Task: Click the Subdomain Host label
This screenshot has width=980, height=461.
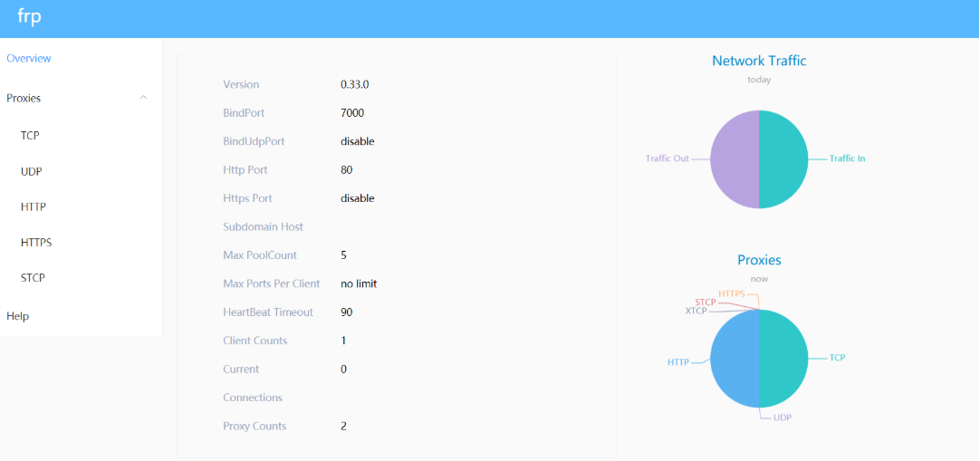Action: (264, 226)
